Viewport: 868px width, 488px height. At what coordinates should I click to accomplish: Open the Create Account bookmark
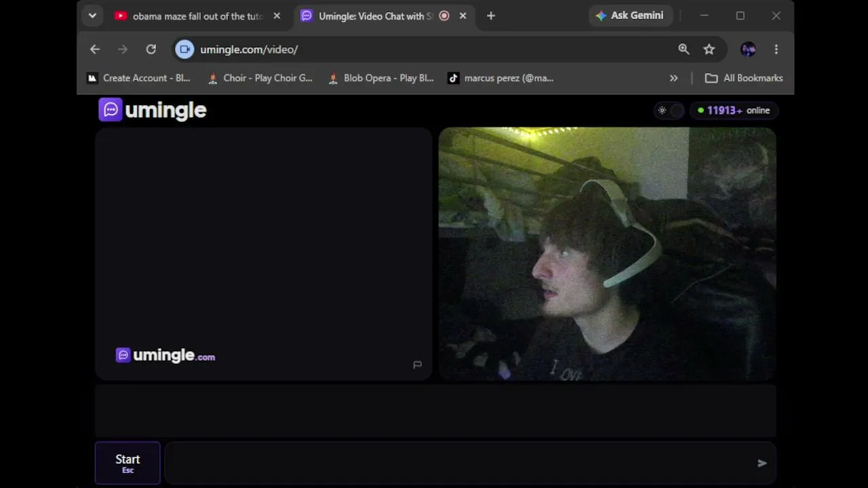click(x=138, y=78)
